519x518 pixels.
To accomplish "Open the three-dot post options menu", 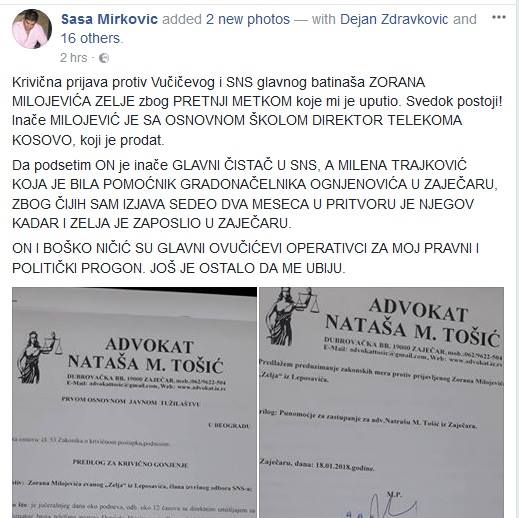I will [x=499, y=17].
